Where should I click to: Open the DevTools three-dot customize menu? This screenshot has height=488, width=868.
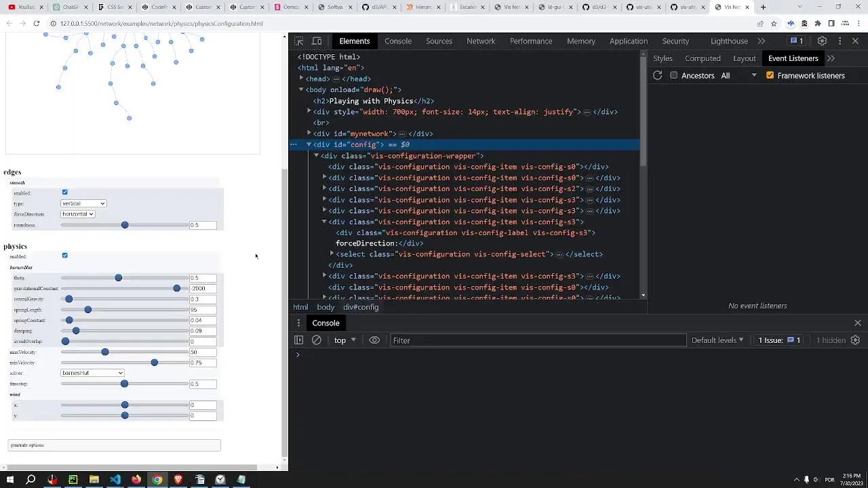click(x=840, y=41)
